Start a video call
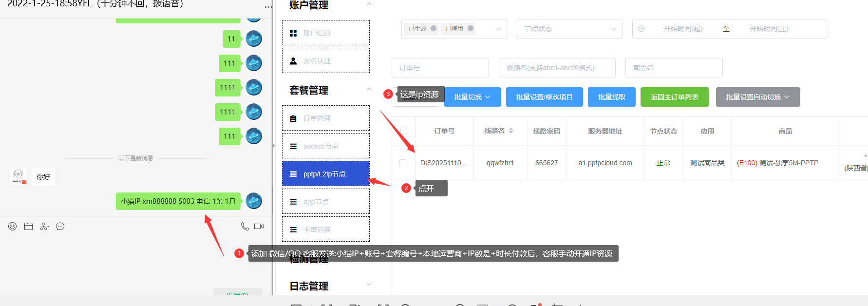Image resolution: width=868 pixels, height=306 pixels. (x=259, y=226)
